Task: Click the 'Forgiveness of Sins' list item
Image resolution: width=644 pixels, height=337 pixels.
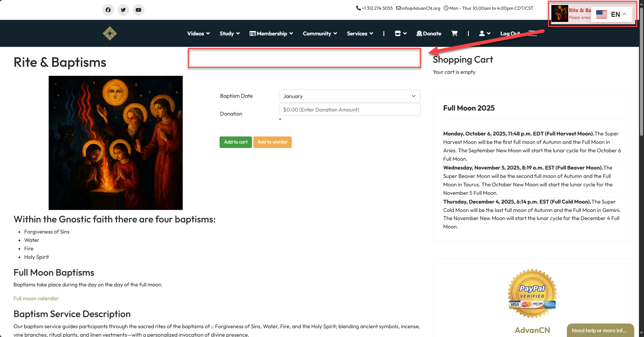Action: point(47,232)
